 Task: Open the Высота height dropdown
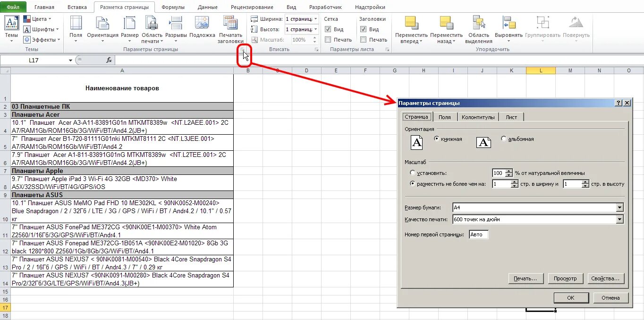coord(315,29)
